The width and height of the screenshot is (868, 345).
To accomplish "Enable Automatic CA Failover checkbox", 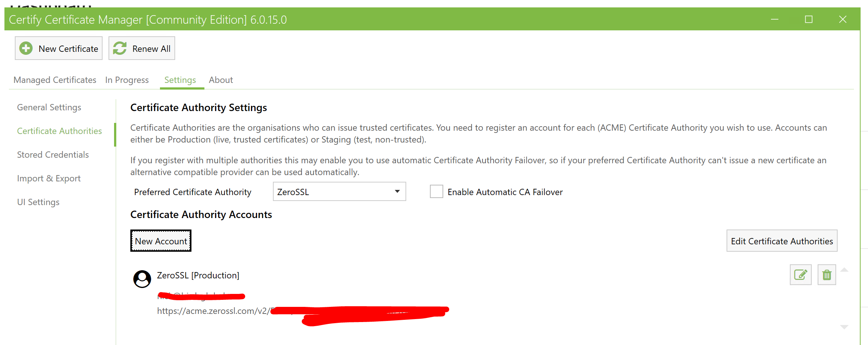I will point(436,192).
